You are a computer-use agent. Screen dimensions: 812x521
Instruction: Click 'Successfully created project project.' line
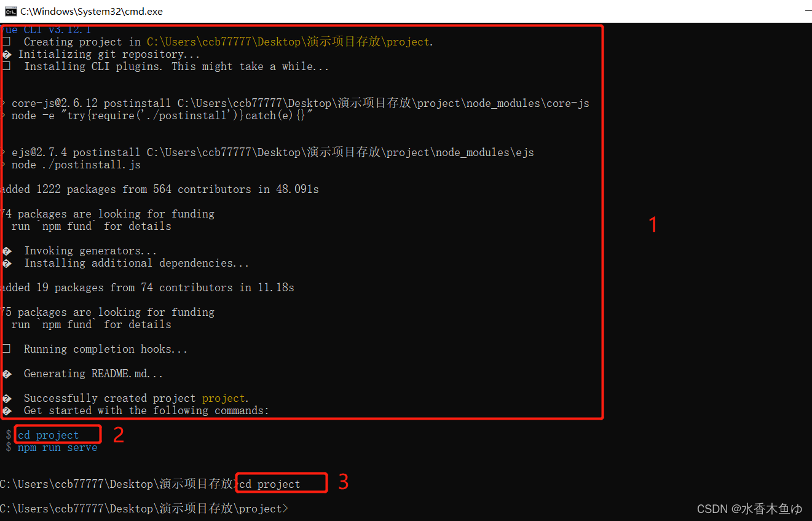click(126, 398)
